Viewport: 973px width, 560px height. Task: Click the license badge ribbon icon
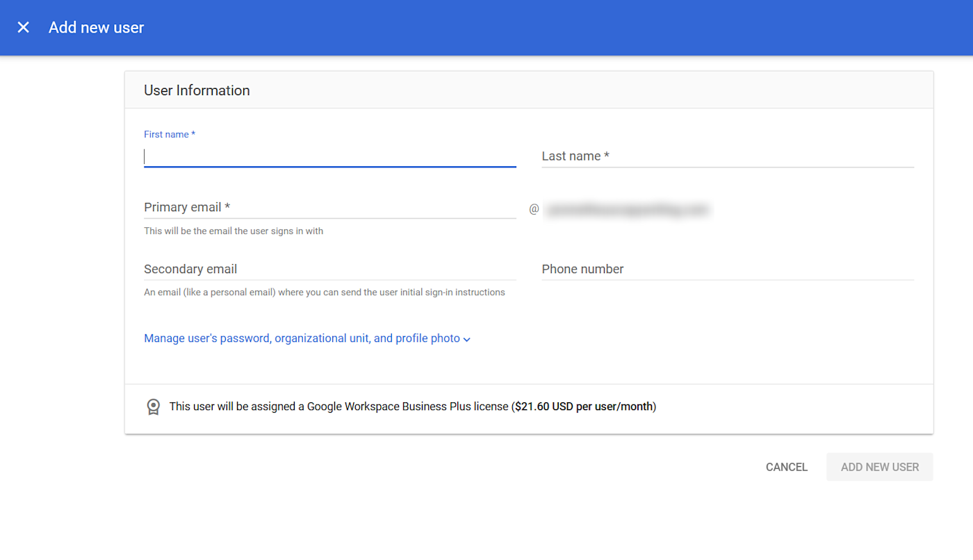point(153,406)
